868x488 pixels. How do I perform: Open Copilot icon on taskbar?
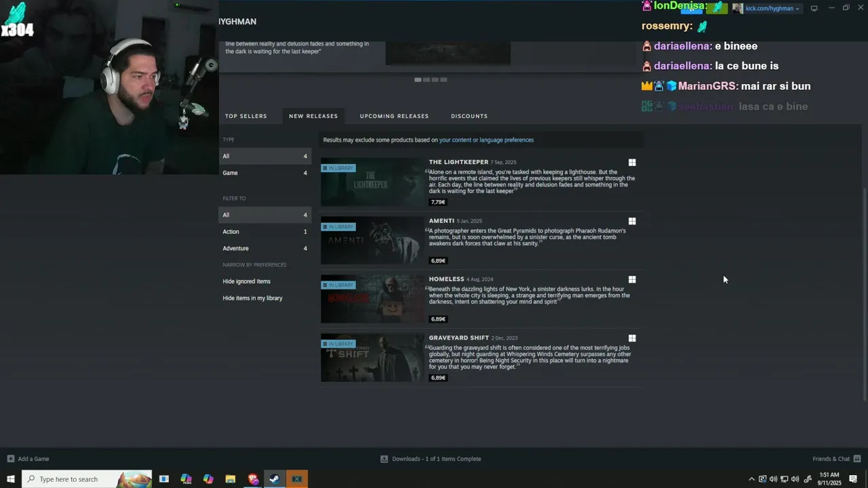click(x=208, y=479)
